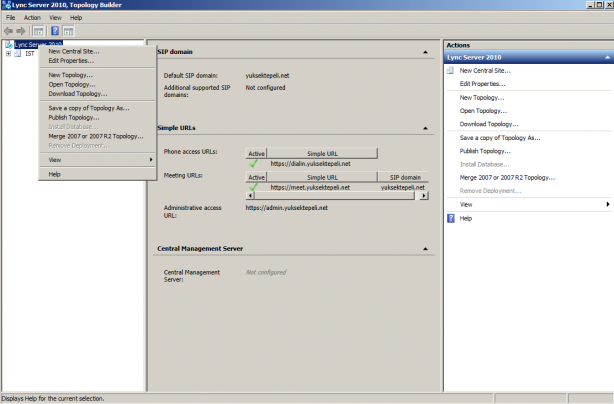Open the File menu
This screenshot has height=404, width=614.
[11, 18]
